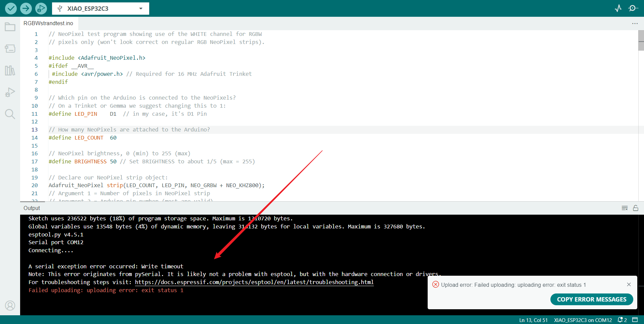Click the 'Failed uploading' red error line
The image size is (644, 324).
[x=106, y=290]
